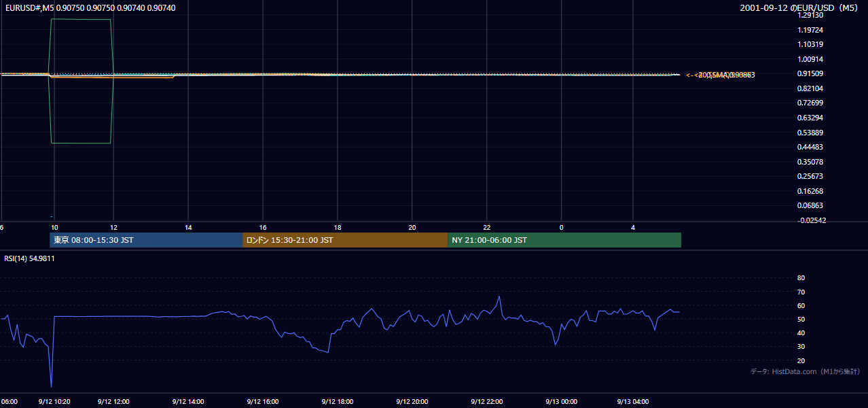Click price axis value 1.10319

[x=810, y=44]
